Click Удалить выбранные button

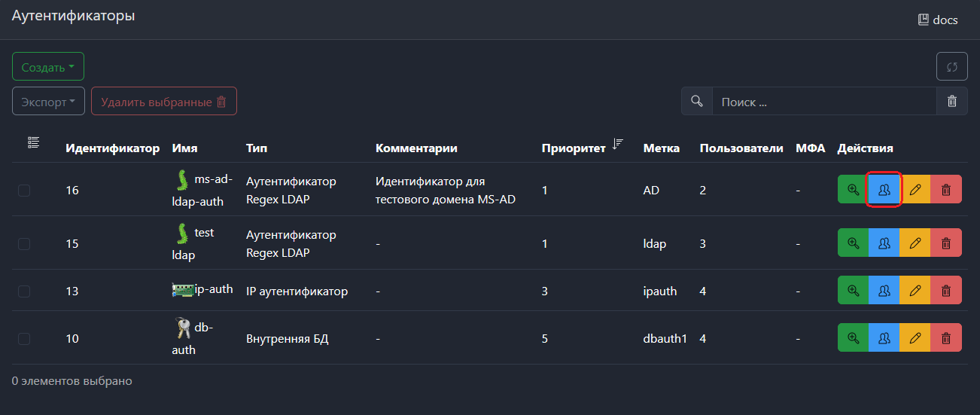163,101
